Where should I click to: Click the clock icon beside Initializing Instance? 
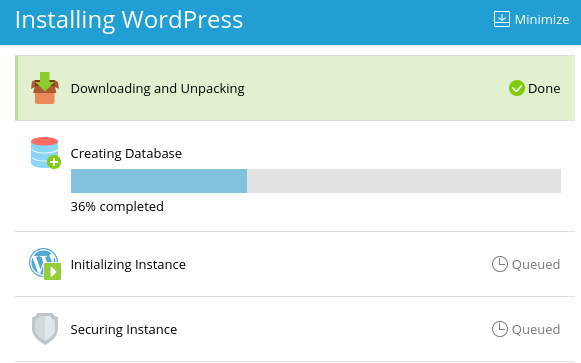coord(499,264)
